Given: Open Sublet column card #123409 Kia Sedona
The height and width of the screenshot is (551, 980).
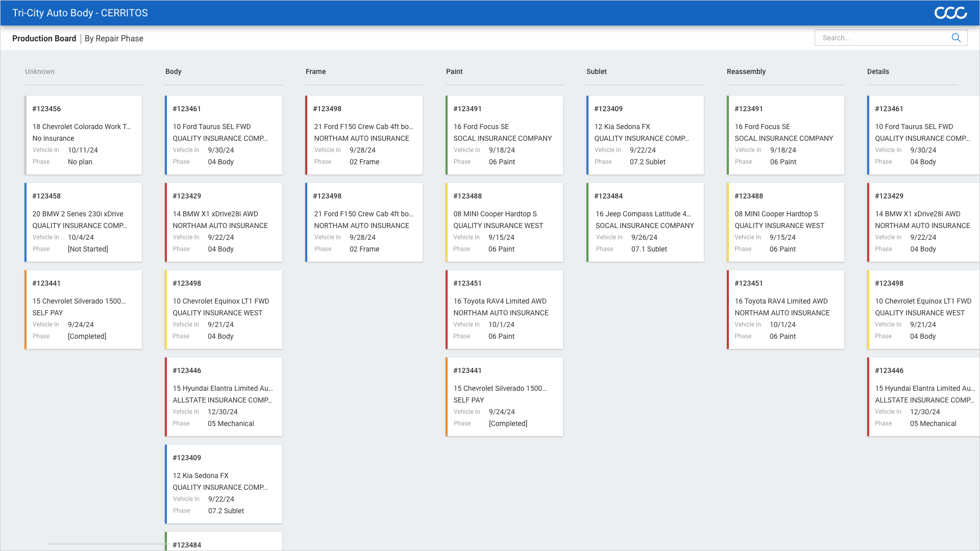Looking at the screenshot, I should pos(645,135).
